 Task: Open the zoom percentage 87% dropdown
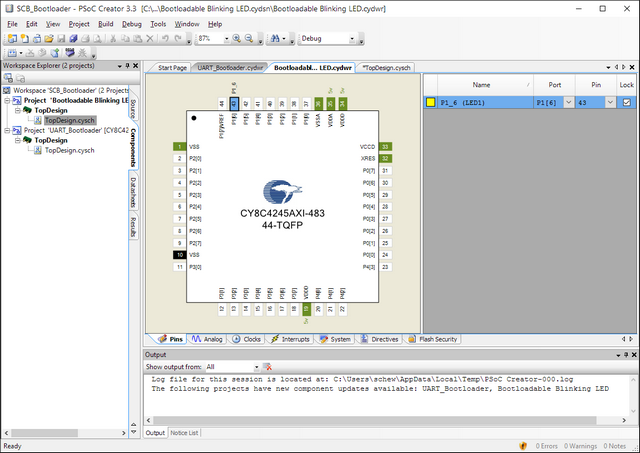coord(227,39)
